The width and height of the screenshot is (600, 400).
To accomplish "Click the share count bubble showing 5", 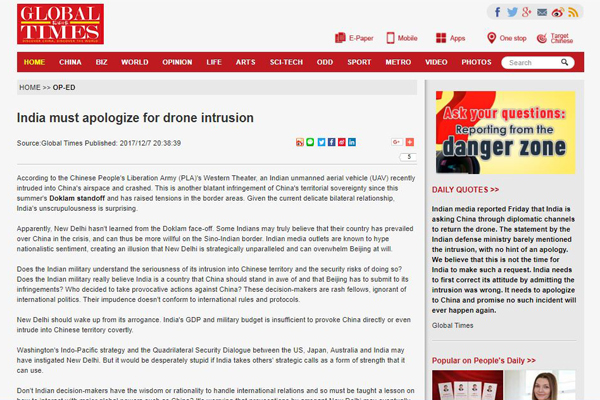I will [408, 157].
